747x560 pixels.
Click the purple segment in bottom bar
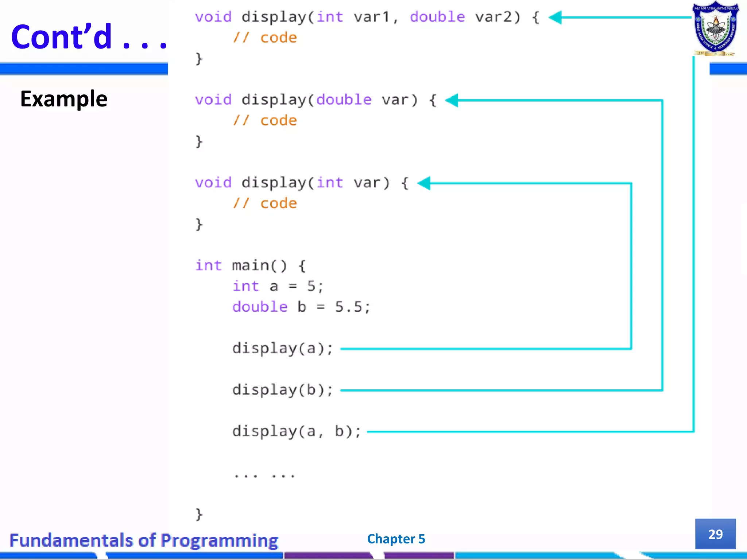tap(327, 555)
